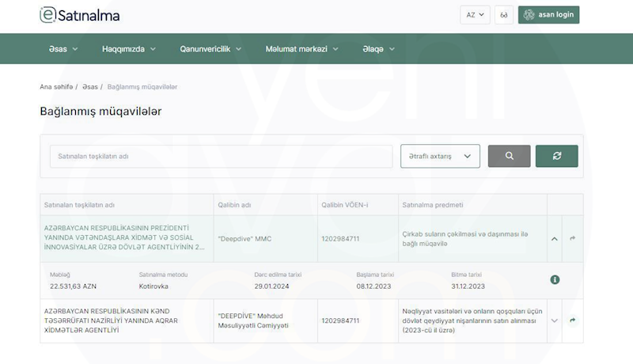
Task: Click the Əsas breadcrumb link
Action: [x=89, y=86]
